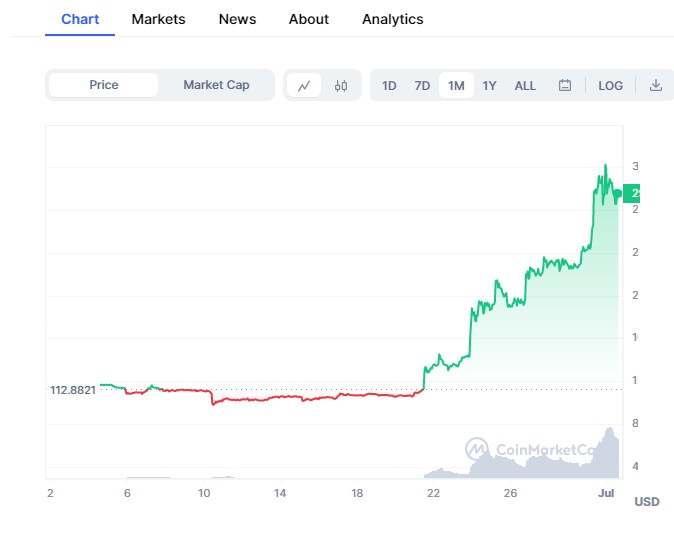Click the CoinMarketCap watermark logo
This screenshot has width=674, height=542.
530,449
